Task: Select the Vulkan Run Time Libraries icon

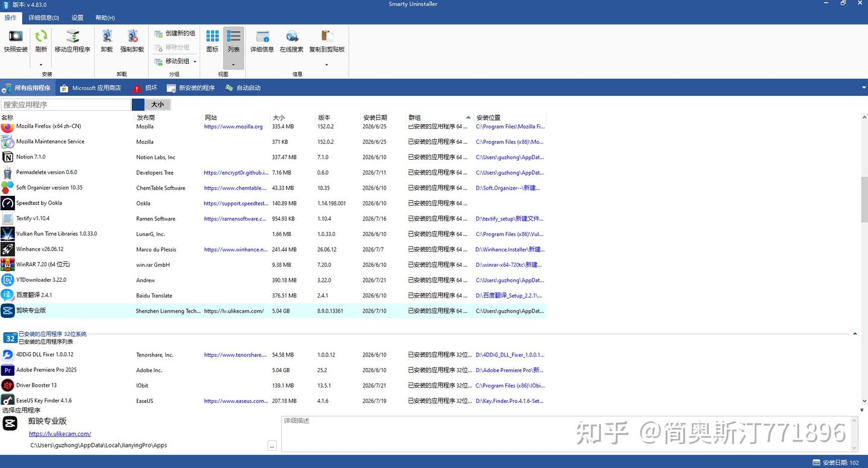Action: pyautogui.click(x=7, y=234)
